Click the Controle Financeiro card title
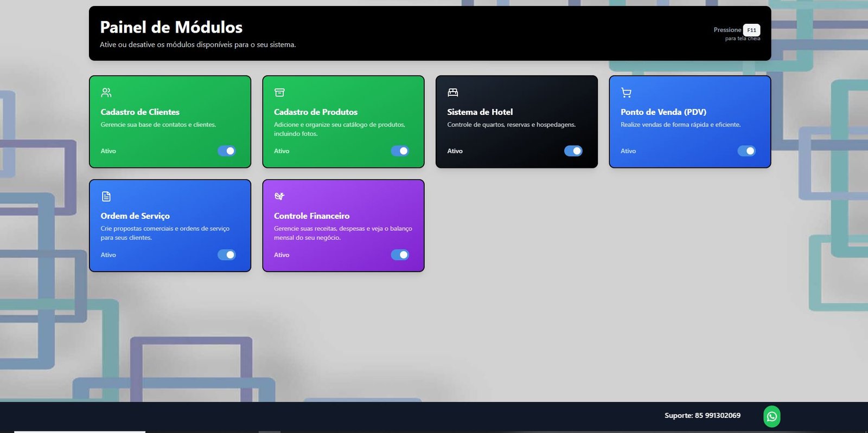This screenshot has height=433, width=868. tap(311, 216)
